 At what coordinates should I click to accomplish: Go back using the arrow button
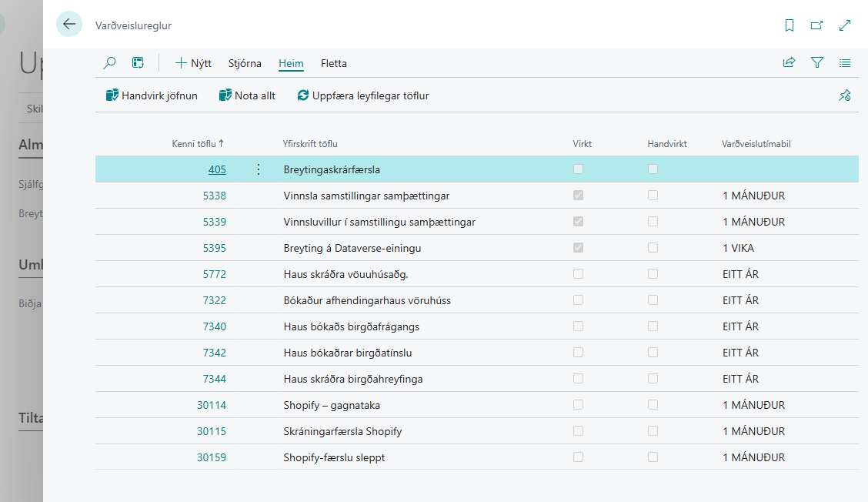click(x=69, y=25)
